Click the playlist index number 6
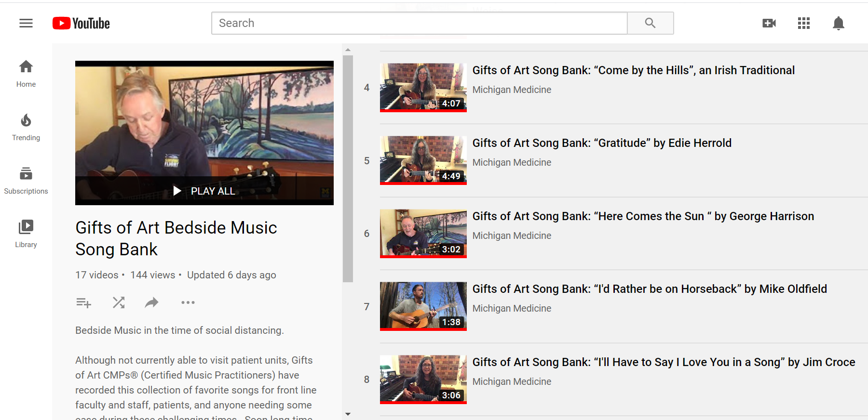This screenshot has height=420, width=868. [366, 234]
